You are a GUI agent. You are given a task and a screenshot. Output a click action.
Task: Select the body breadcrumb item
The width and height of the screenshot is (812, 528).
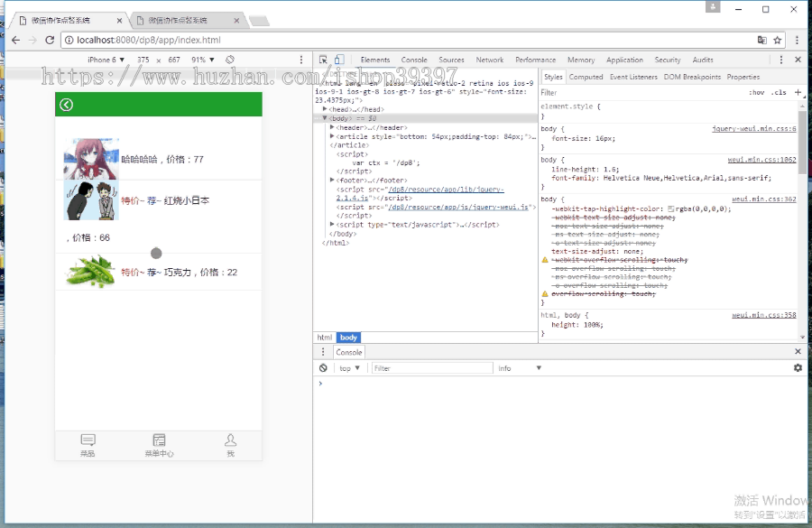point(348,338)
